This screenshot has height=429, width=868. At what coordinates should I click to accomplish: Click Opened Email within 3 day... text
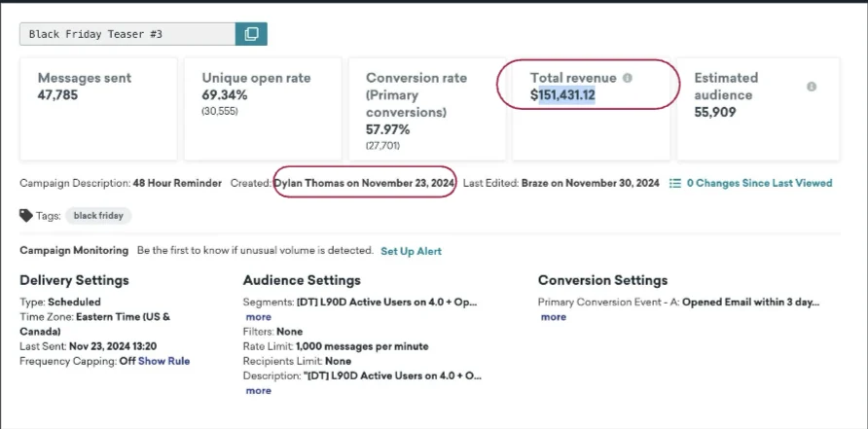coord(750,303)
